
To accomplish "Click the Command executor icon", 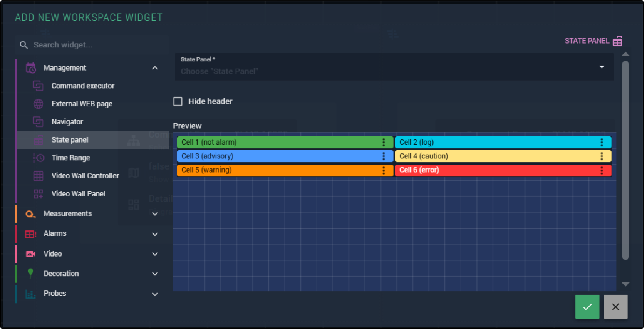I will tap(38, 86).
